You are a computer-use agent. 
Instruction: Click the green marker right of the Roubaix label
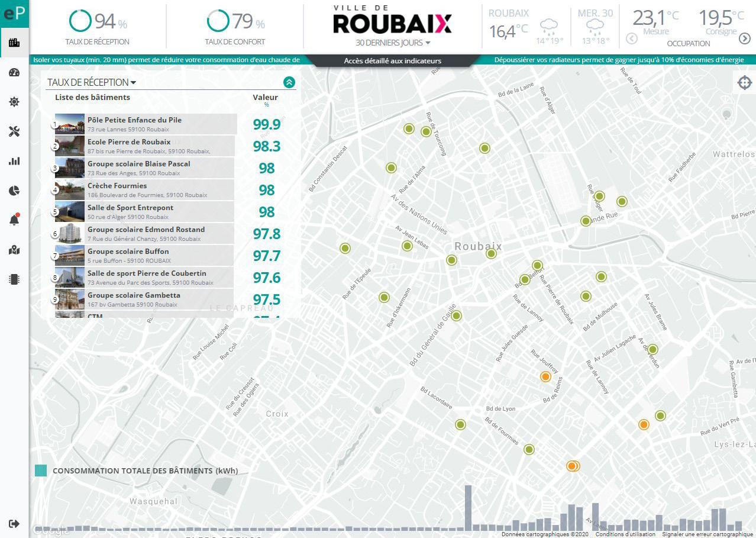(x=491, y=254)
